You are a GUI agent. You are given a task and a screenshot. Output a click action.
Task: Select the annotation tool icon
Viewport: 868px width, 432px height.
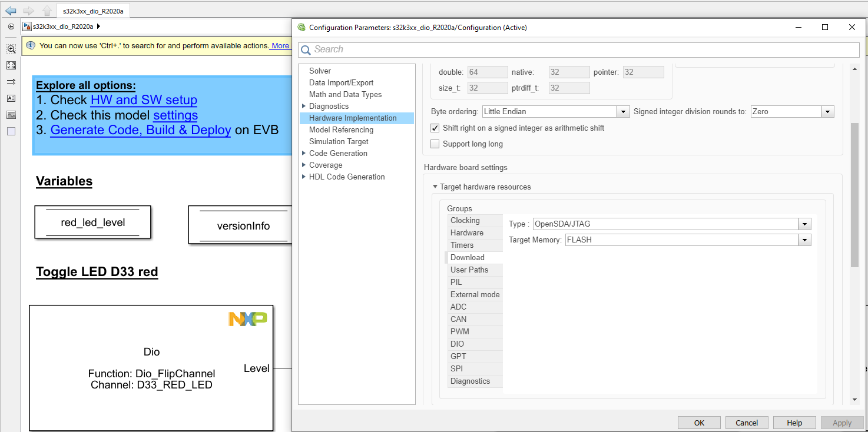[x=11, y=98]
